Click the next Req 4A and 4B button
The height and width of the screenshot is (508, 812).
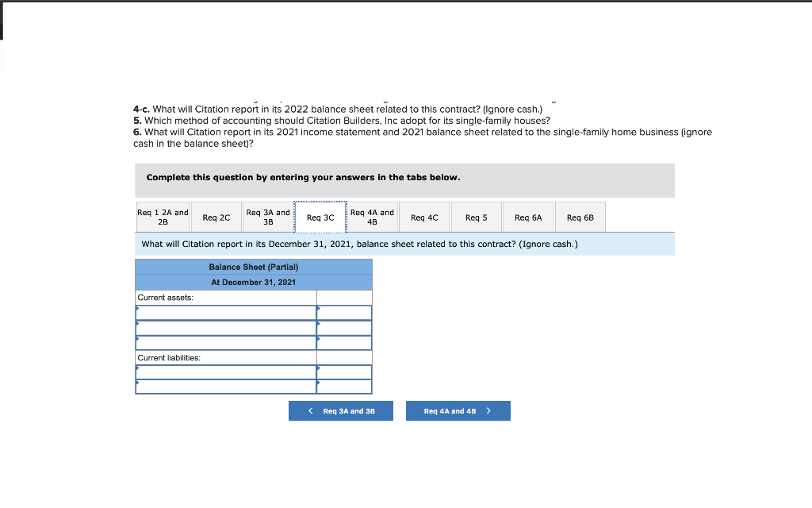pos(458,410)
